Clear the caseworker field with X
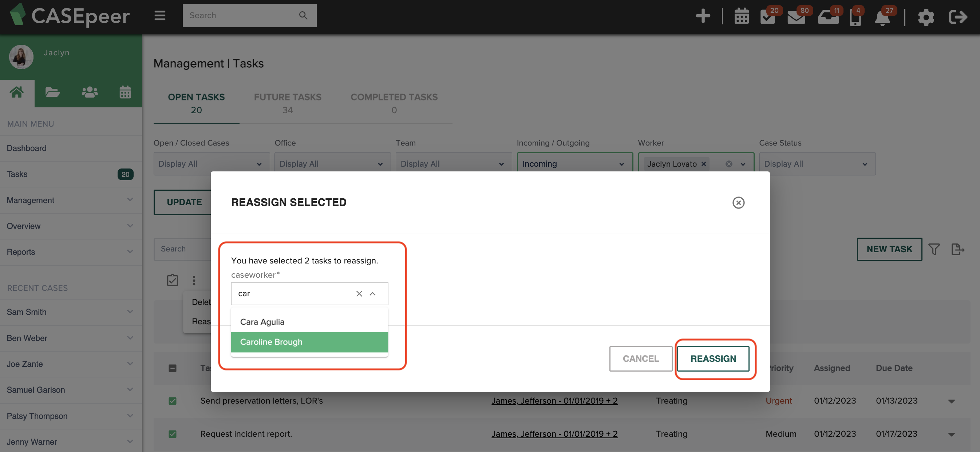This screenshot has width=980, height=452. click(359, 293)
